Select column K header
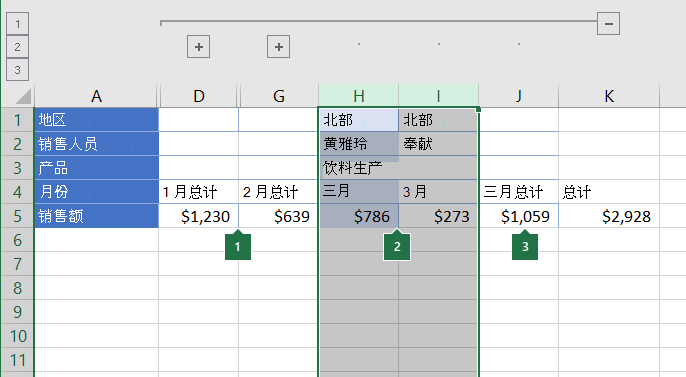This screenshot has width=686, height=377. tap(609, 96)
